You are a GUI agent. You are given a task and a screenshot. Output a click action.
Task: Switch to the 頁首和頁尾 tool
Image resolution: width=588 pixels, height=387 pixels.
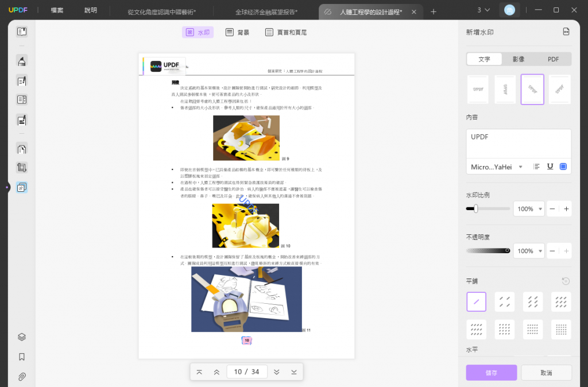(286, 32)
